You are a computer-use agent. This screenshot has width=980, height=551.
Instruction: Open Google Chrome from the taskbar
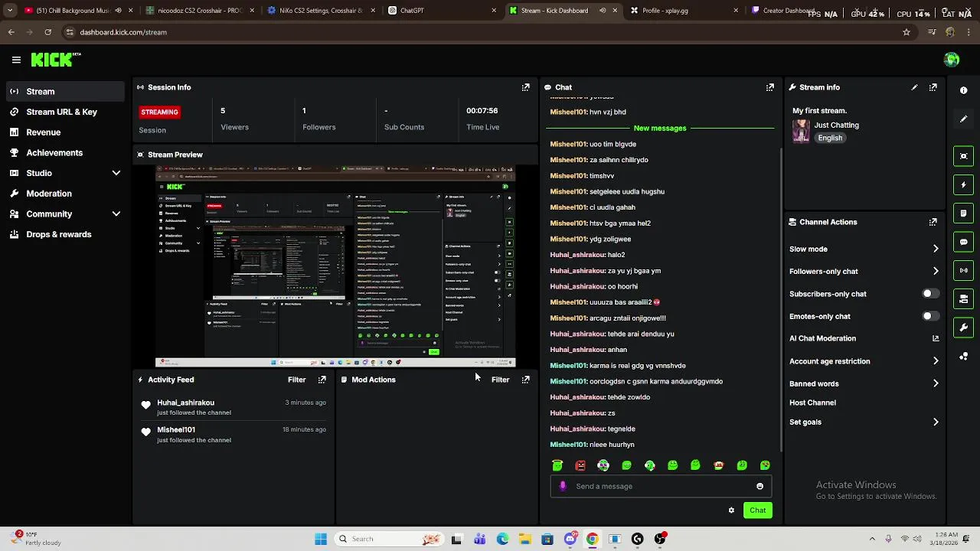tap(592, 539)
